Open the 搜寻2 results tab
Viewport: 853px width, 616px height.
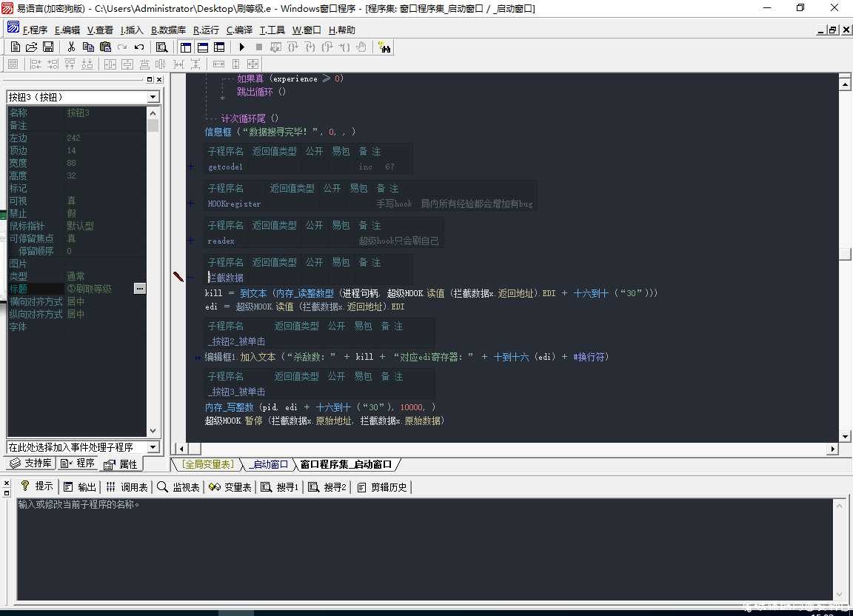(327, 486)
